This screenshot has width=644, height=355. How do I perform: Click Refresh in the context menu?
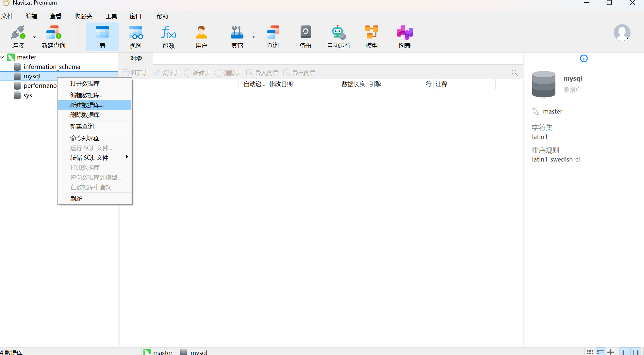coord(76,199)
